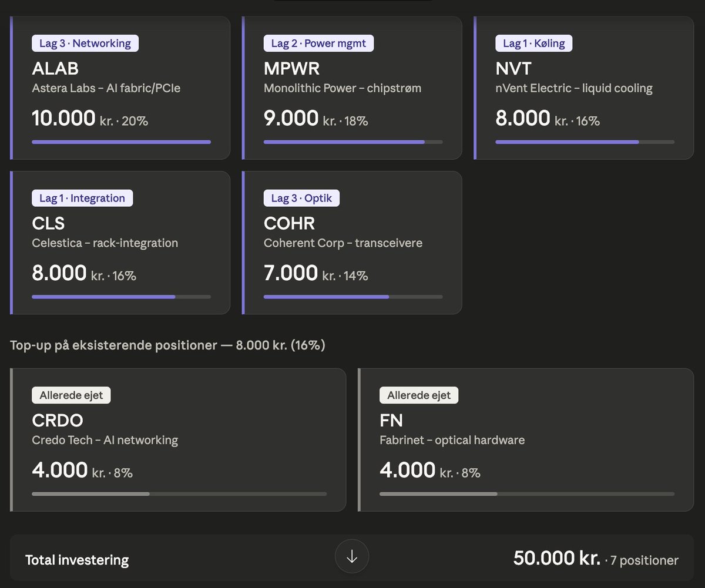Click the '9.000 kr. · 18%' amount
The height and width of the screenshot is (588, 705).
pyautogui.click(x=316, y=119)
